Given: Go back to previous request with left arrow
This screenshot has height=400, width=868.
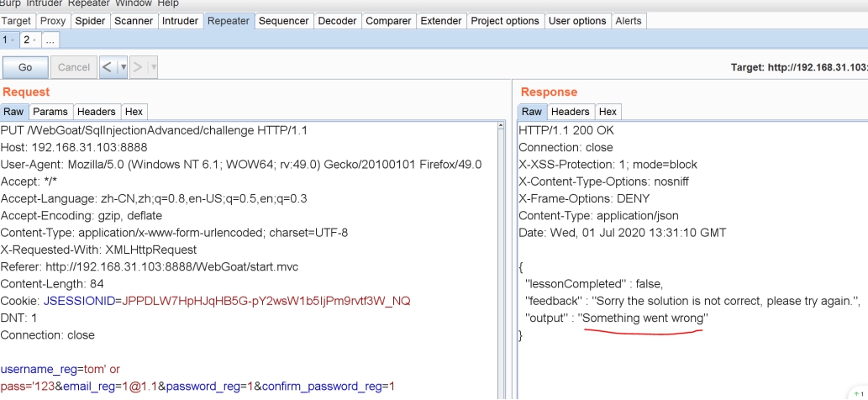Looking at the screenshot, I should pyautogui.click(x=108, y=67).
